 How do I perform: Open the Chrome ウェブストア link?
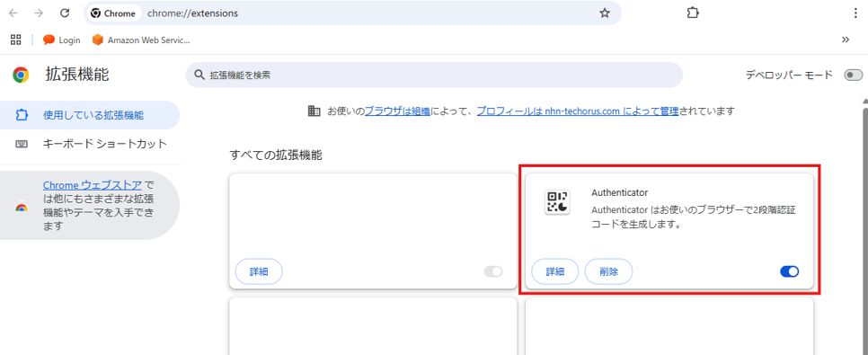click(93, 185)
